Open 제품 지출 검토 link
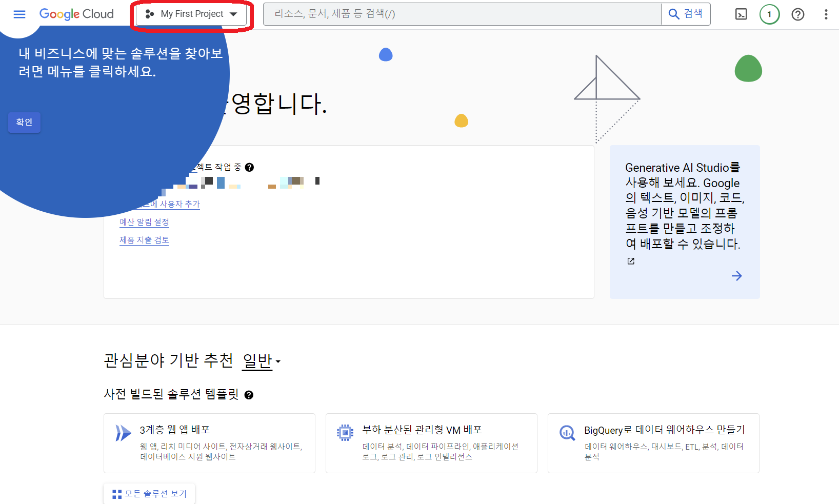The height and width of the screenshot is (504, 839). 144,240
